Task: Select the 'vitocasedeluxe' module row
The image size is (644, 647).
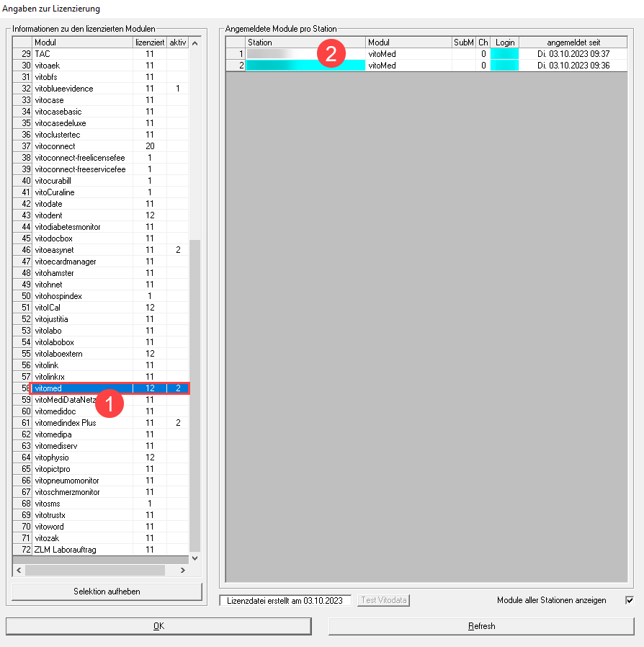Action: pyautogui.click(x=101, y=123)
